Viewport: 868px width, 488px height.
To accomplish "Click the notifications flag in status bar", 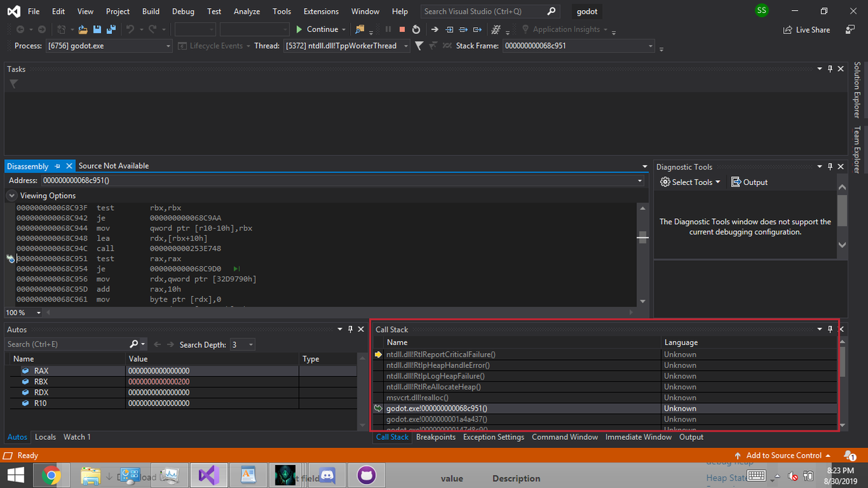I will [x=849, y=455].
